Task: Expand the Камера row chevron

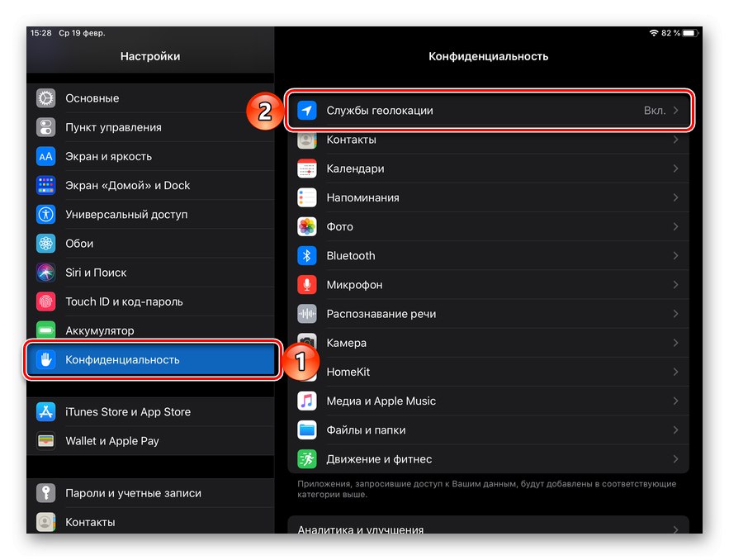Action: click(675, 343)
